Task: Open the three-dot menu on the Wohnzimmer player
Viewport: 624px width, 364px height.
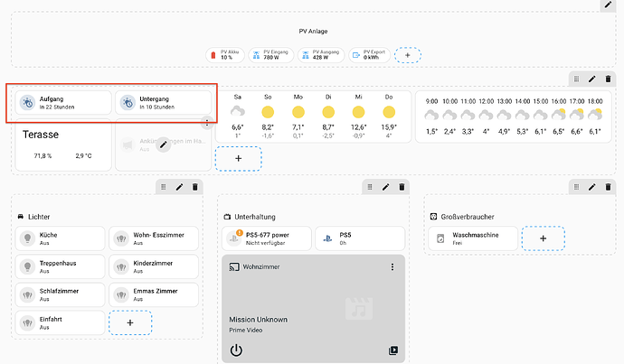Action: 392,267
